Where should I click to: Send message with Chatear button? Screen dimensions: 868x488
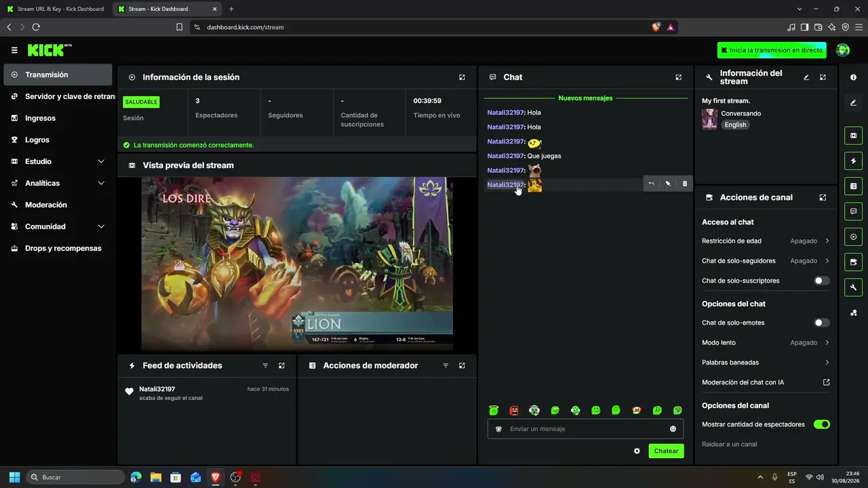666,451
